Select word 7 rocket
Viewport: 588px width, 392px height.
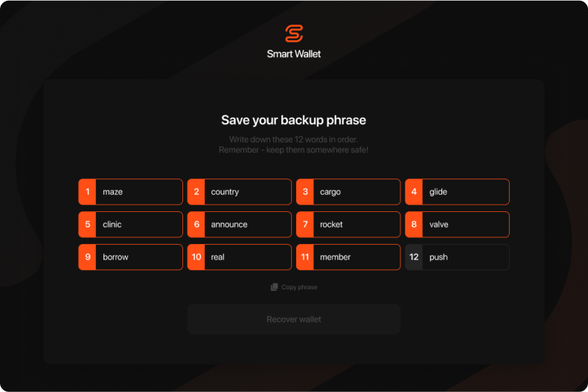tap(348, 225)
